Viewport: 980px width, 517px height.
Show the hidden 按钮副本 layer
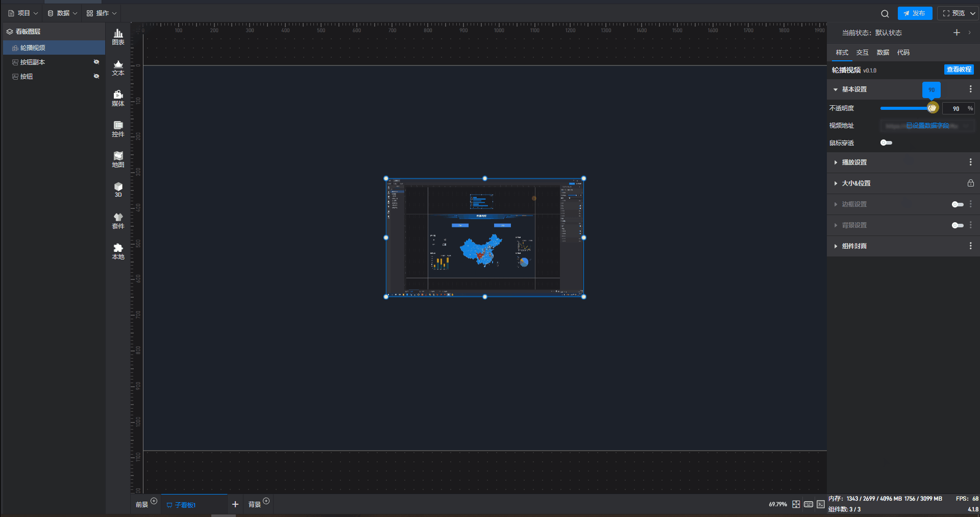tap(96, 62)
